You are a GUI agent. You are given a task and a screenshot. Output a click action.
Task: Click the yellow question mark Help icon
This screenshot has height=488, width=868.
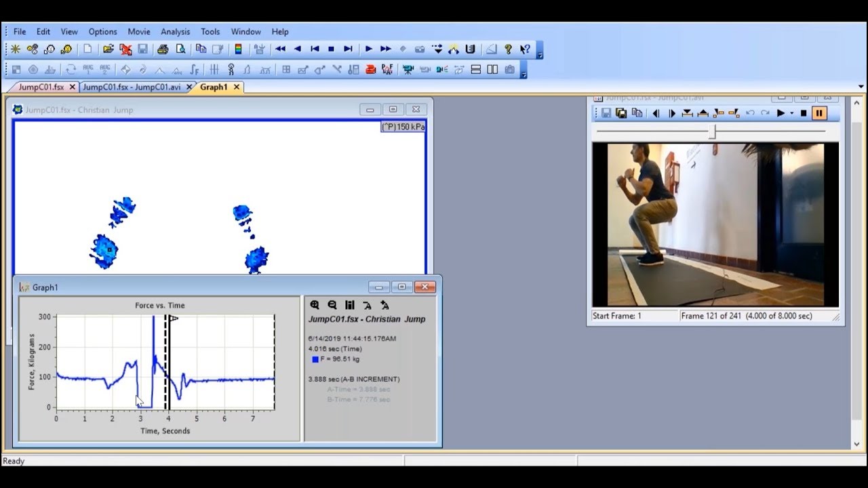click(508, 49)
